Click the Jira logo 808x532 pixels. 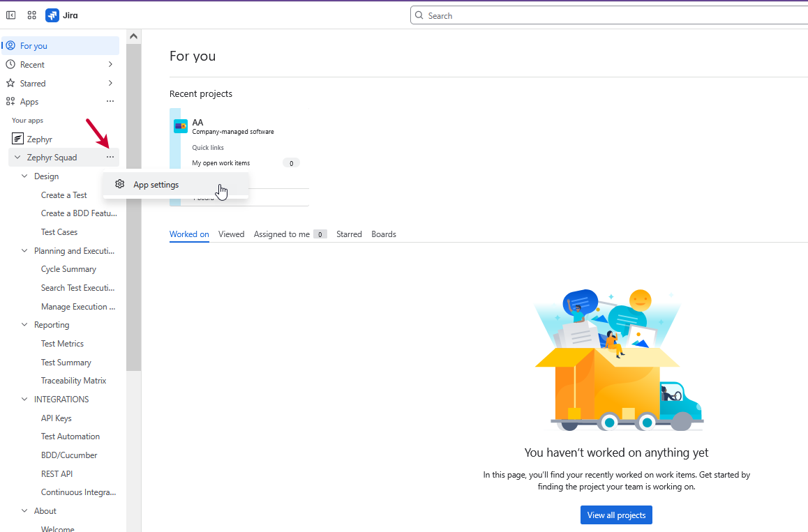52,15
